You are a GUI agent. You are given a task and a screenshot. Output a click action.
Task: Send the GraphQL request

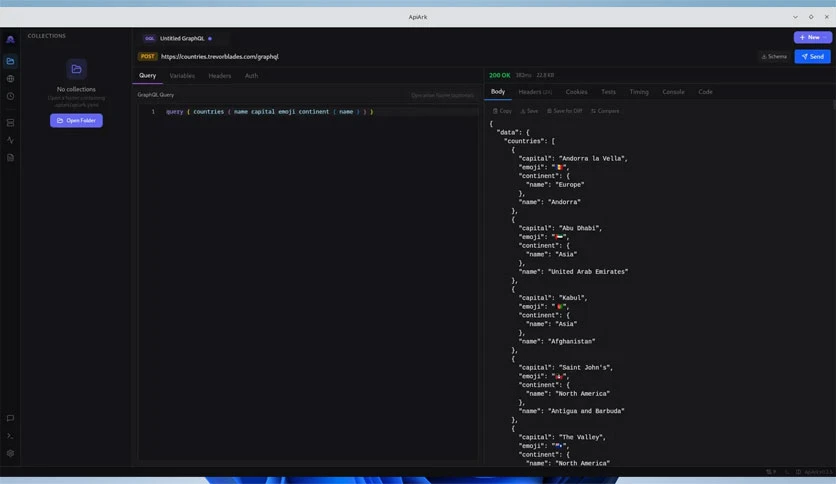click(x=813, y=57)
